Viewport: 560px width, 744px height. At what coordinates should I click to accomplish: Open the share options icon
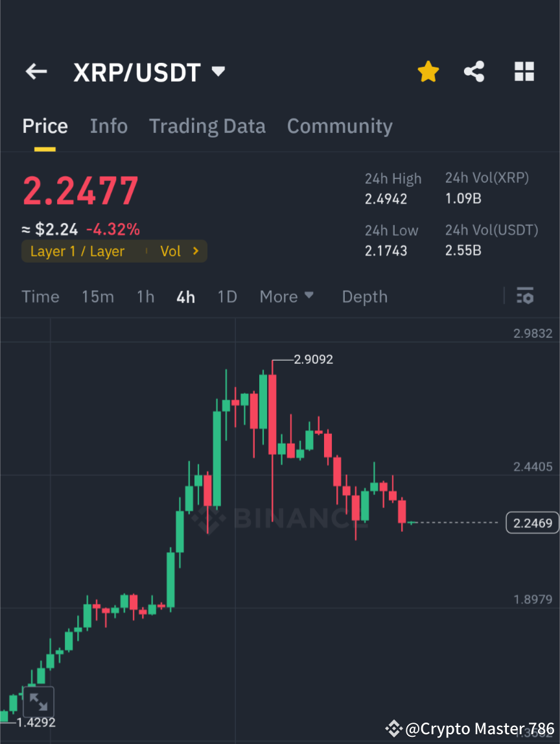click(474, 71)
